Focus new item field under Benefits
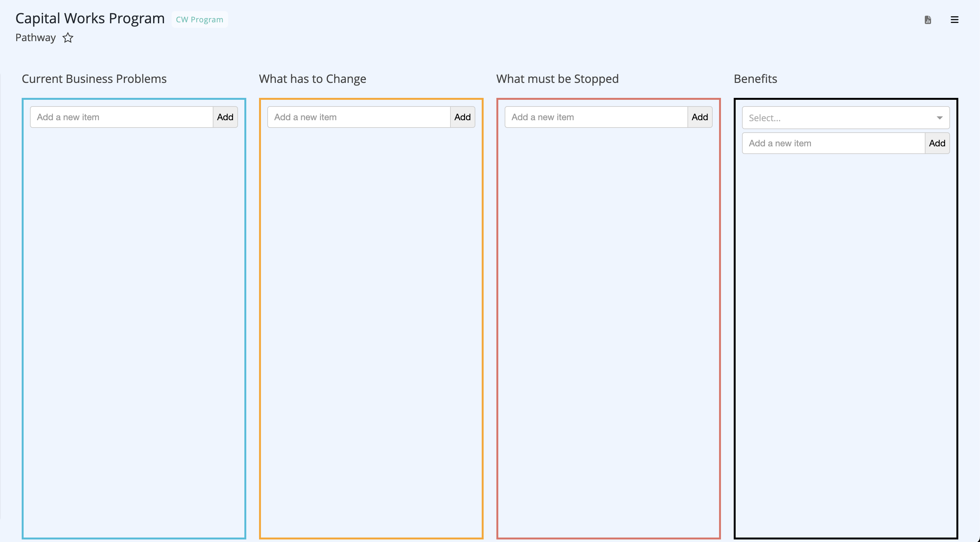This screenshot has height=542, width=980. pyautogui.click(x=834, y=143)
